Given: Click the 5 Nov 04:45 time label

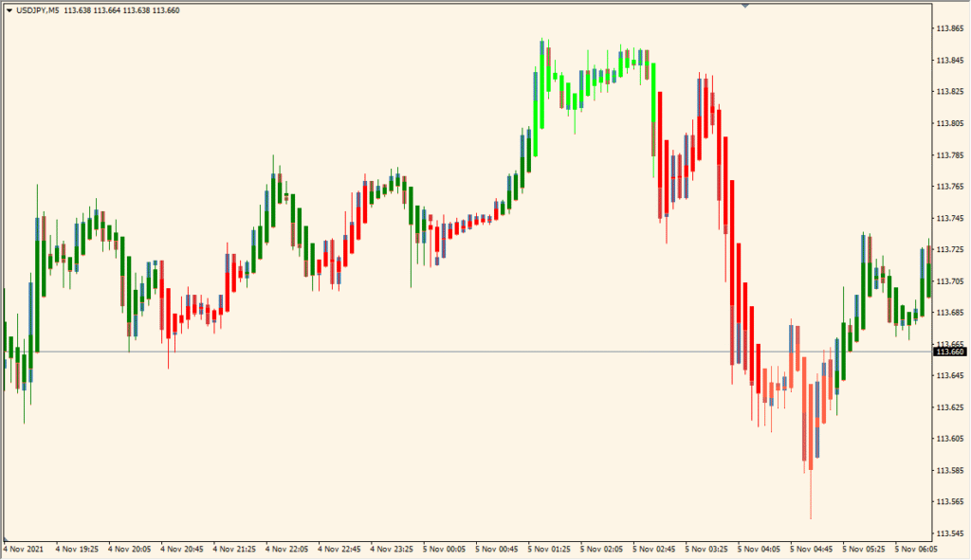Looking at the screenshot, I should [x=812, y=549].
